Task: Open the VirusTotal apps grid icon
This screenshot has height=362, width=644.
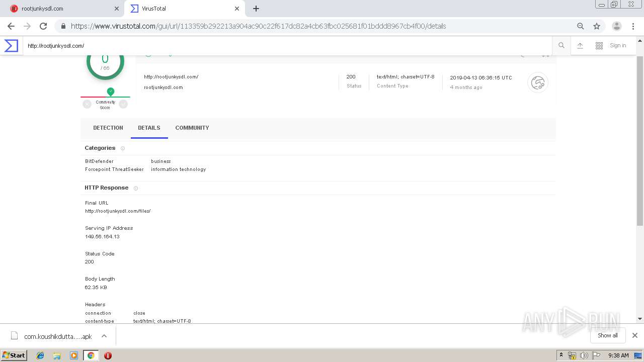Action: pyautogui.click(x=599, y=45)
